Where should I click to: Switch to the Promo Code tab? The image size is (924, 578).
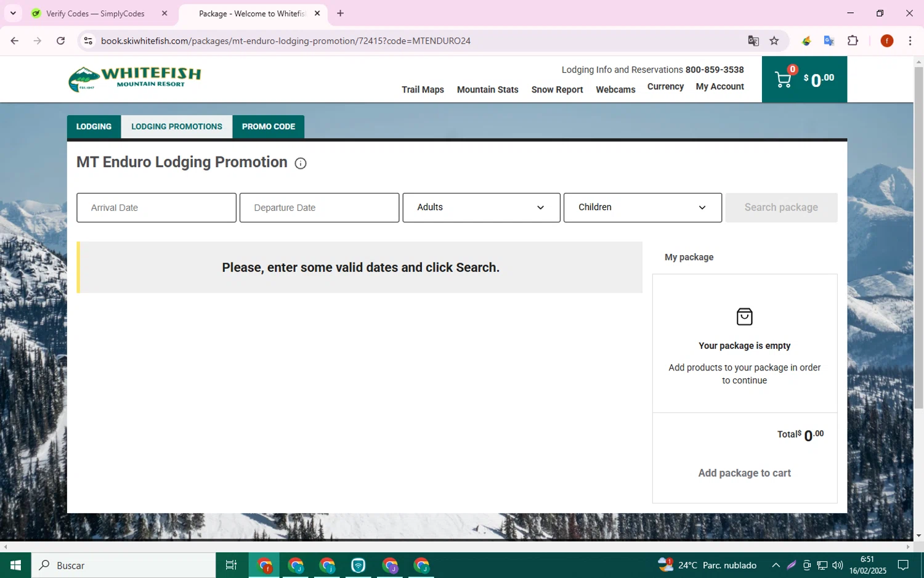click(269, 127)
